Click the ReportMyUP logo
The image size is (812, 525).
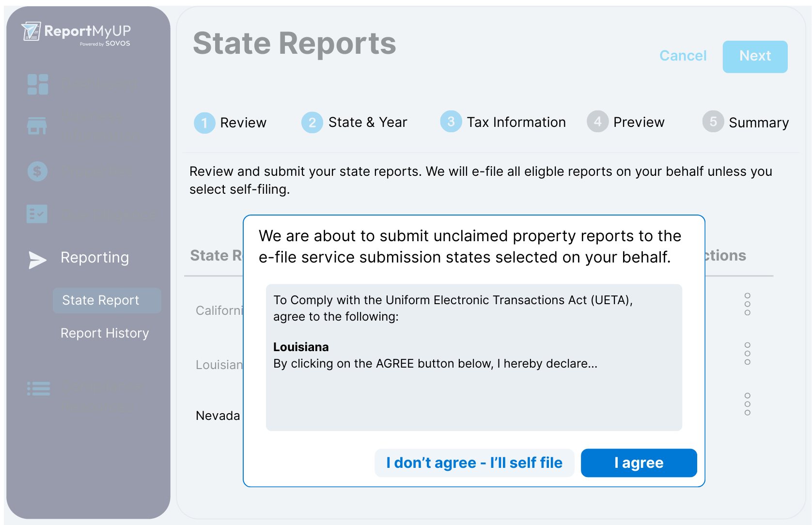coord(76,32)
